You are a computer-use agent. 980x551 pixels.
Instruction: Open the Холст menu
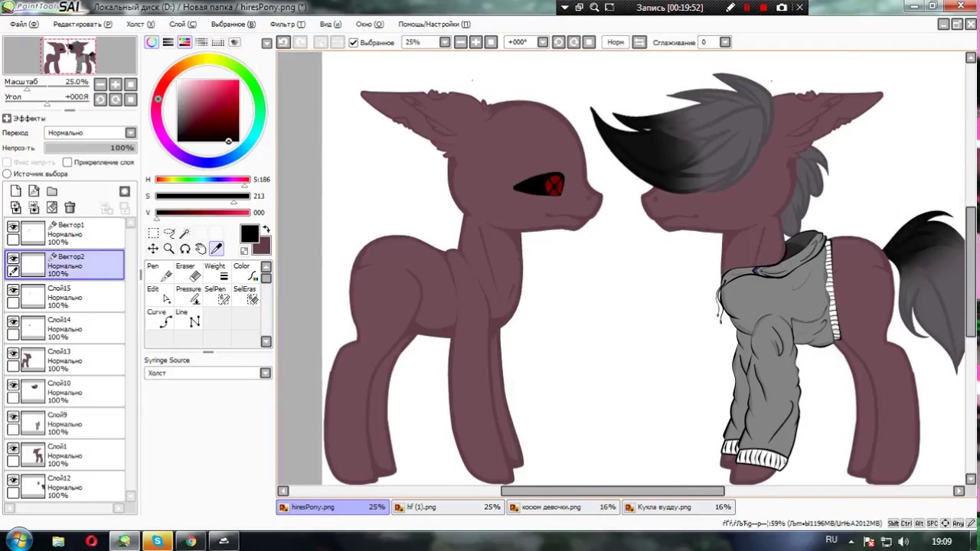click(141, 24)
